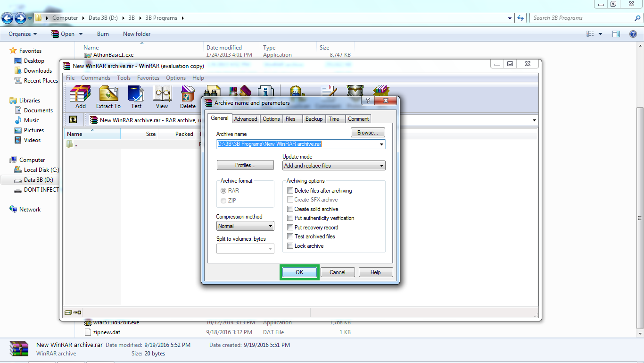This screenshot has height=363, width=644.
Task: Click the Browse... button
Action: pos(368,133)
